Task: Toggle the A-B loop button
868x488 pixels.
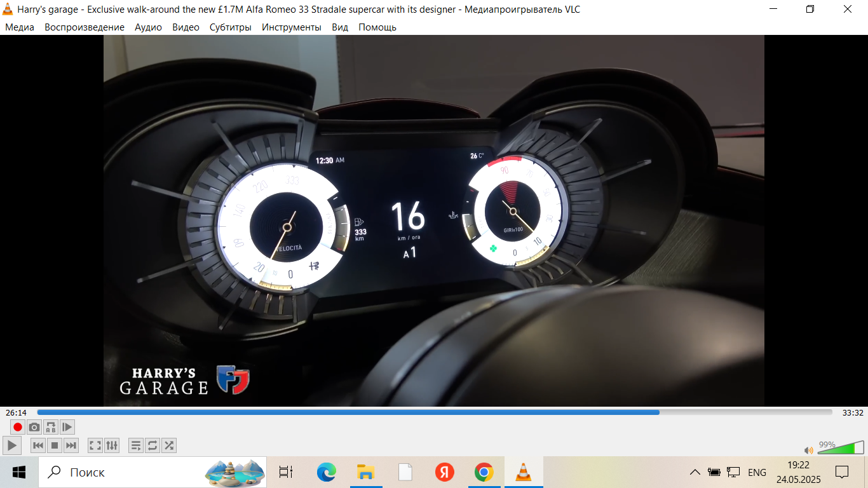Action: pos(51,427)
